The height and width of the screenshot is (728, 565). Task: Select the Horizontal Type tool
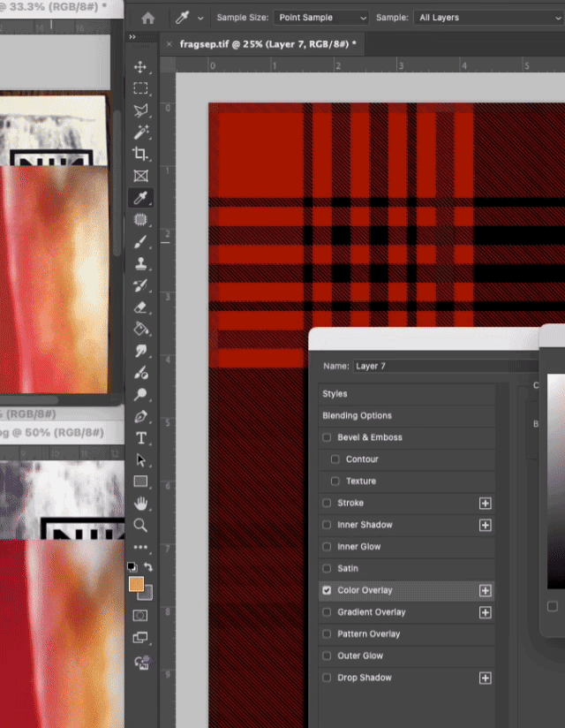pyautogui.click(x=140, y=438)
